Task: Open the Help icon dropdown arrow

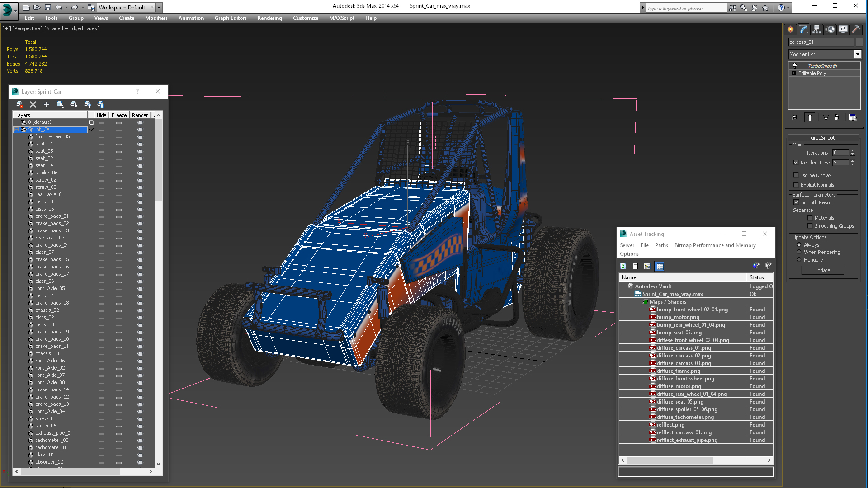Action: [788, 8]
